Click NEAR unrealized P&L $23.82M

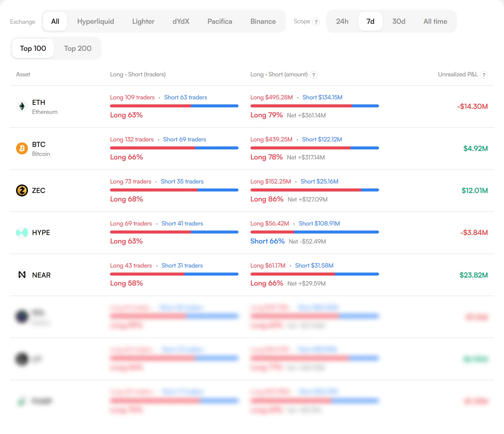[x=473, y=275]
